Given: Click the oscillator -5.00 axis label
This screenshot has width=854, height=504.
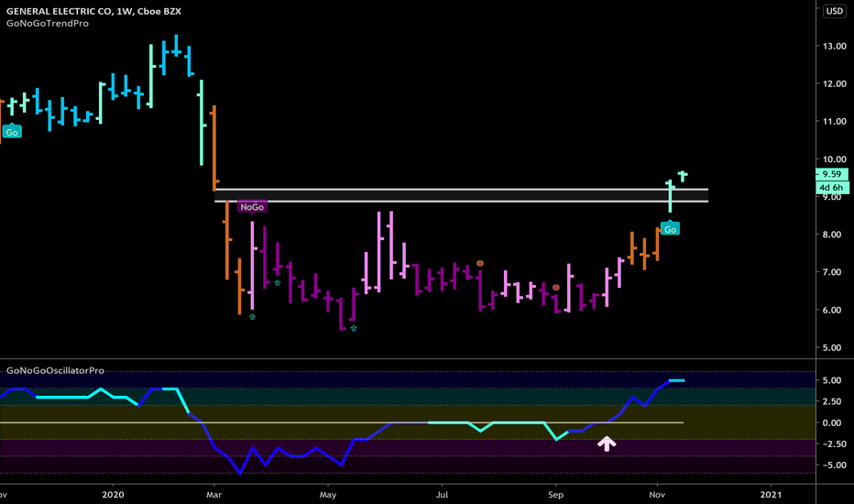Looking at the screenshot, I should (x=835, y=466).
